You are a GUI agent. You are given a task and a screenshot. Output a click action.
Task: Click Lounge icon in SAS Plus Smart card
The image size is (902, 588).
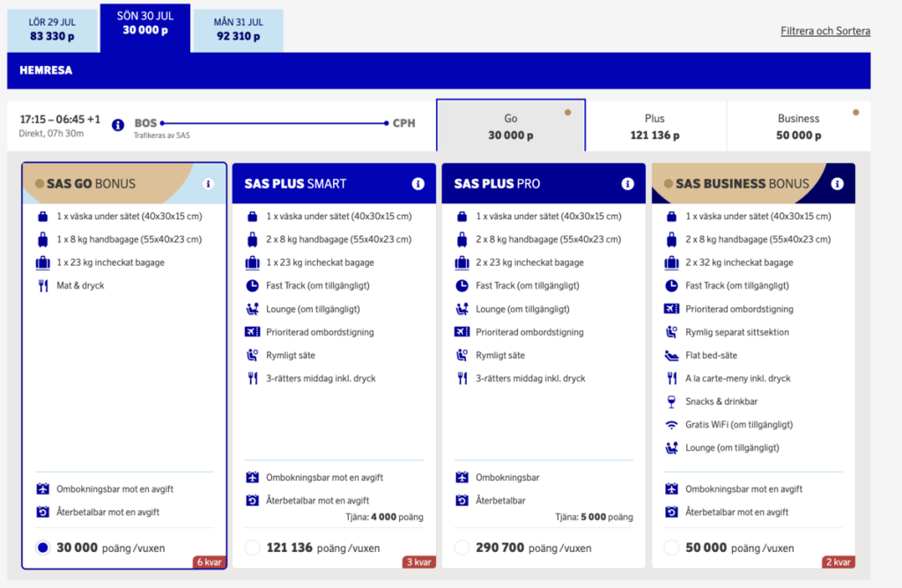[253, 309]
